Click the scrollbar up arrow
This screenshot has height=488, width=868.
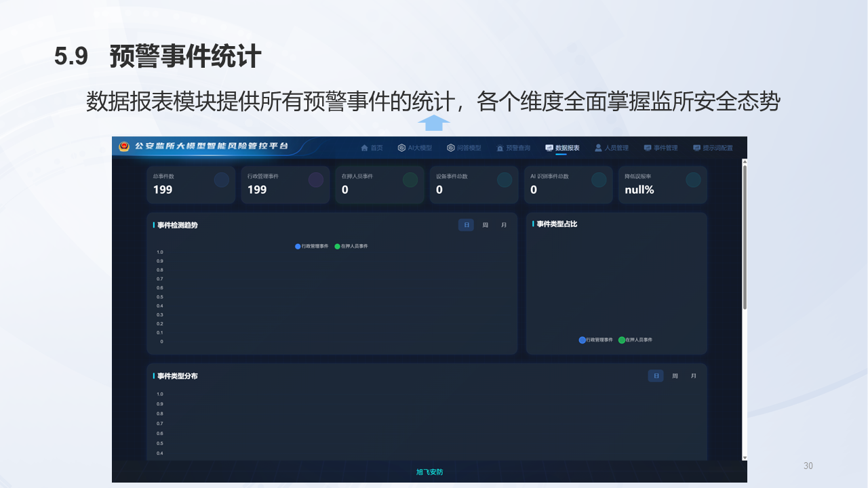click(745, 161)
